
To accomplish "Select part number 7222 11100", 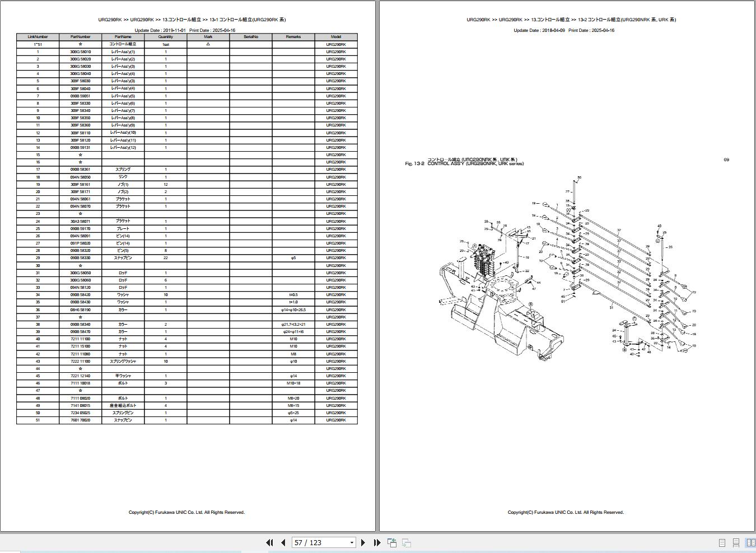I will point(80,361).
